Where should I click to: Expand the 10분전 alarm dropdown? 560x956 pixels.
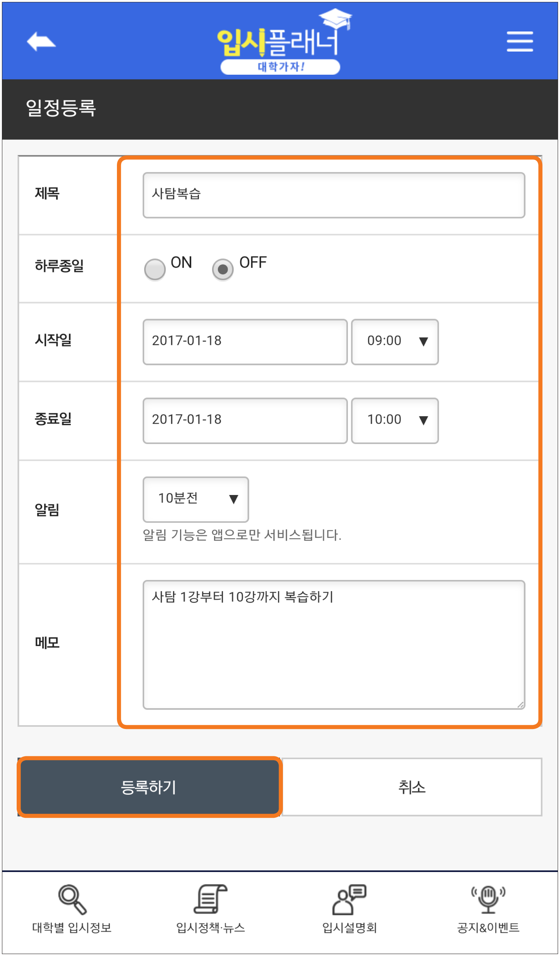(x=196, y=499)
